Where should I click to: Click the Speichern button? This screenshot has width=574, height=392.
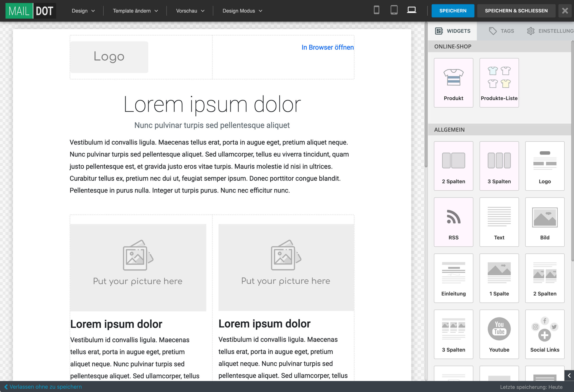[452, 11]
